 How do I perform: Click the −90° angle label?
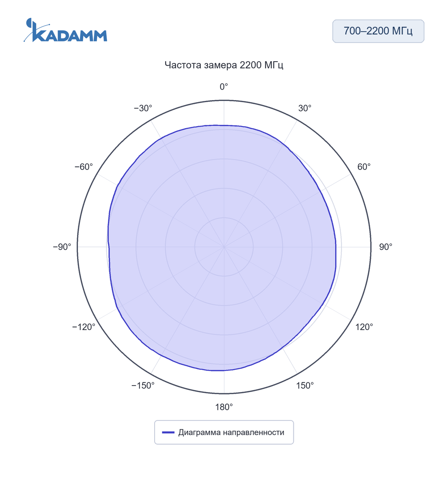[x=62, y=247]
